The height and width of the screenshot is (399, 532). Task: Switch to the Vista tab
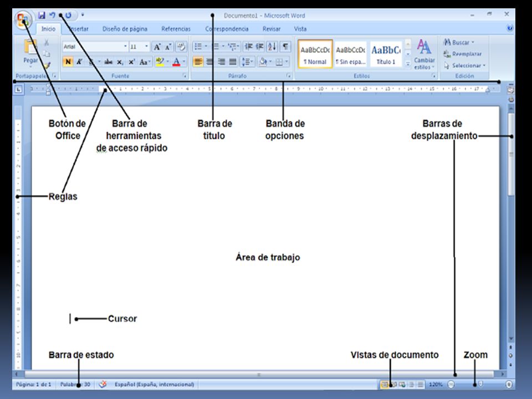pyautogui.click(x=300, y=29)
